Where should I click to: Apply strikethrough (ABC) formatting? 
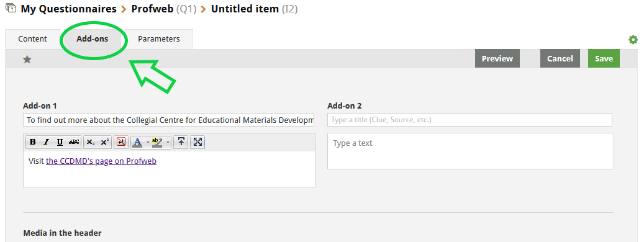tap(74, 142)
